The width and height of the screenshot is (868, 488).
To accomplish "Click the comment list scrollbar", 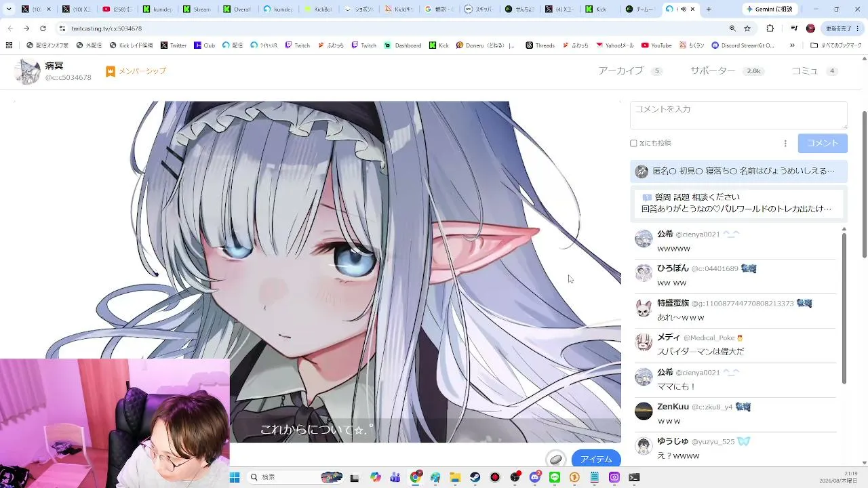I will (844, 308).
